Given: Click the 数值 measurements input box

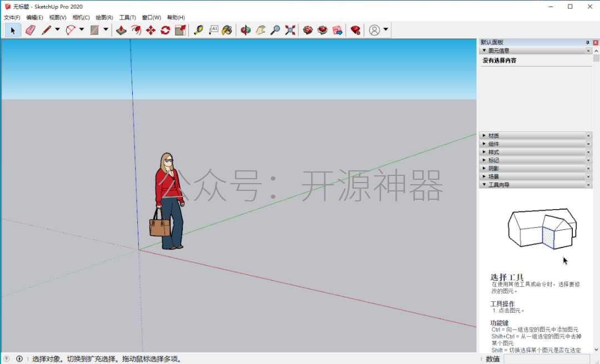Looking at the screenshot, I should coord(547,358).
